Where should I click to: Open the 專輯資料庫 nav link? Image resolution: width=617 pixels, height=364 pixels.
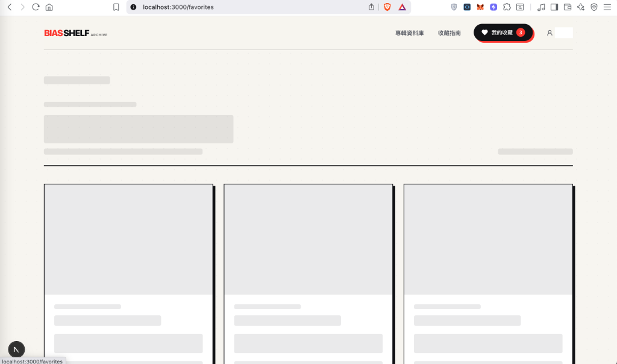click(410, 33)
